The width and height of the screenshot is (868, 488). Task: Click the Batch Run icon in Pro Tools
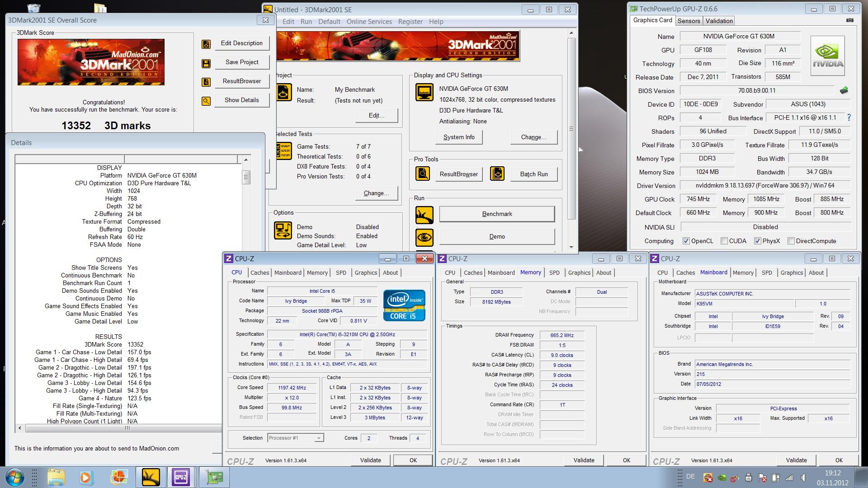[x=497, y=174]
